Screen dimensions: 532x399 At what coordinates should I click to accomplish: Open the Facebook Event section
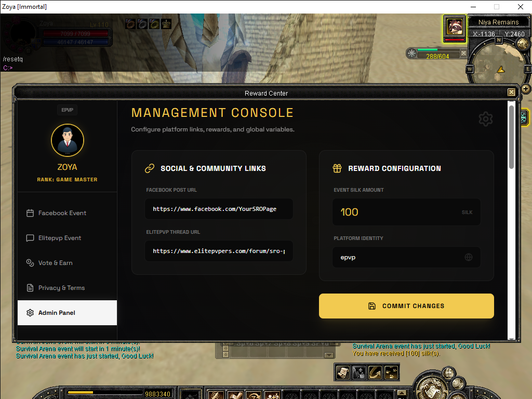67,213
